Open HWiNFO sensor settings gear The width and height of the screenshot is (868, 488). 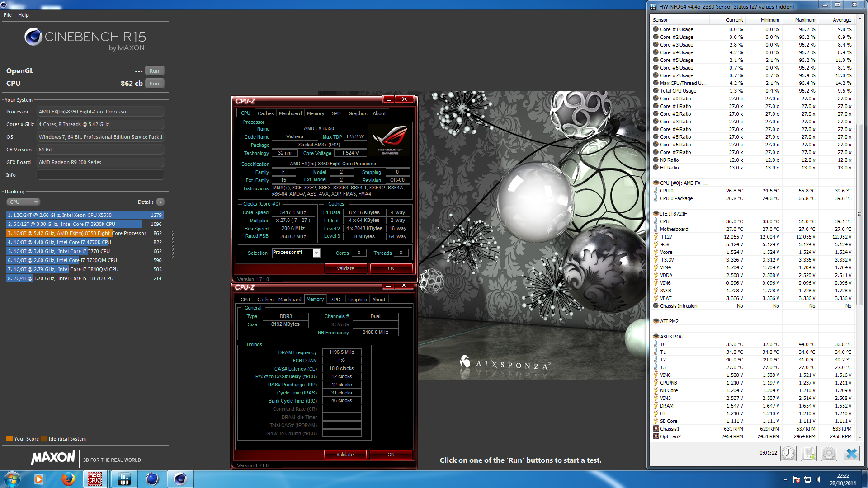tap(829, 453)
